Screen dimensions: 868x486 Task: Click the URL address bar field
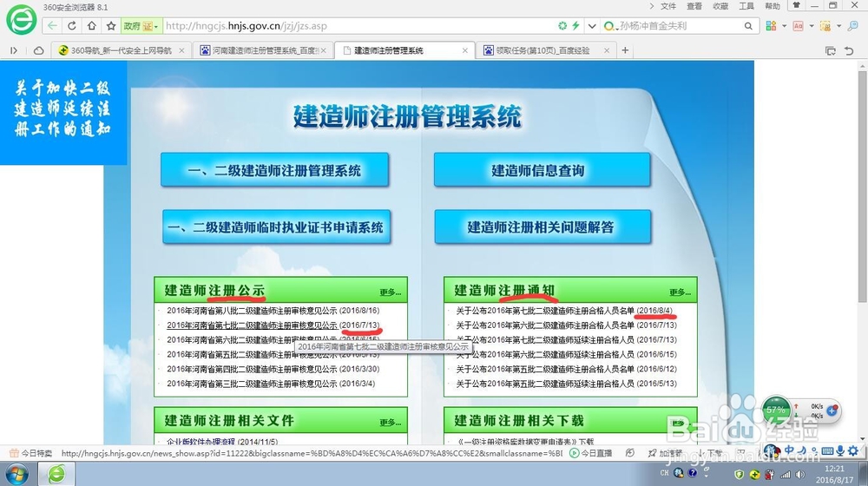tap(358, 25)
